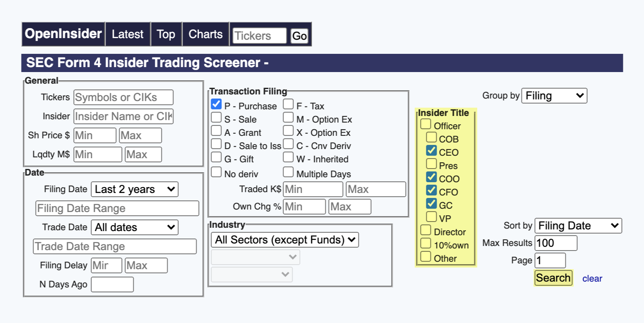Go to the Latest menu item
644x323 pixels.
(127, 34)
